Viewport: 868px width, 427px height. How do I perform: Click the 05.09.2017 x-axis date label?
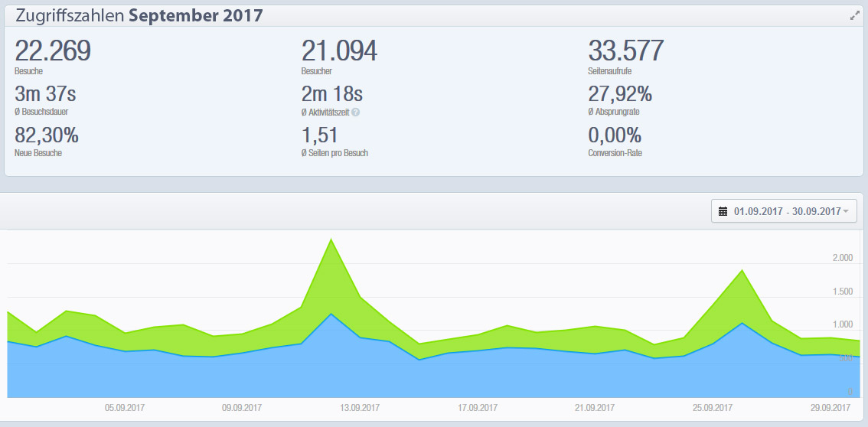(125, 408)
